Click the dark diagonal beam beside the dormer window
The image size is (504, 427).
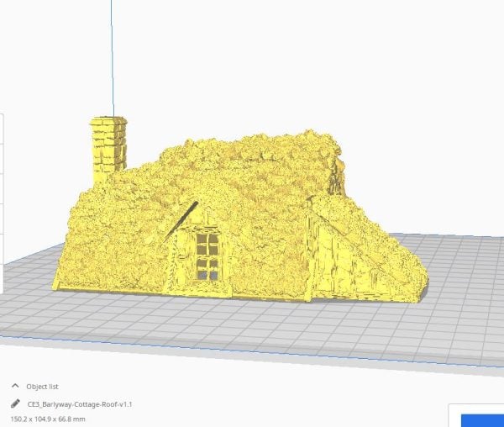pos(181,221)
